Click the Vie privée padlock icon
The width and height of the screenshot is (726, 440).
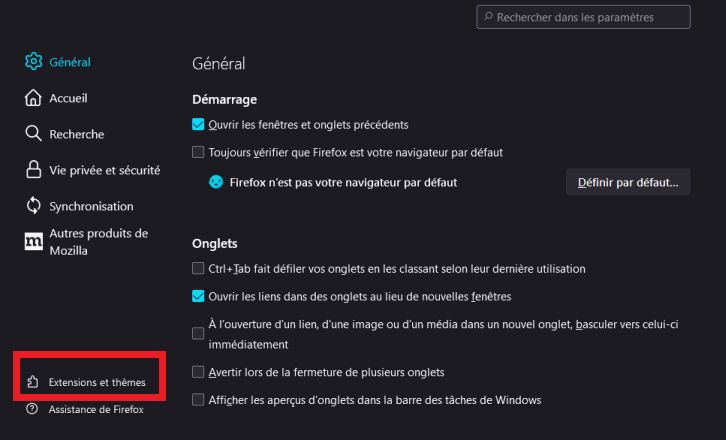tap(33, 170)
